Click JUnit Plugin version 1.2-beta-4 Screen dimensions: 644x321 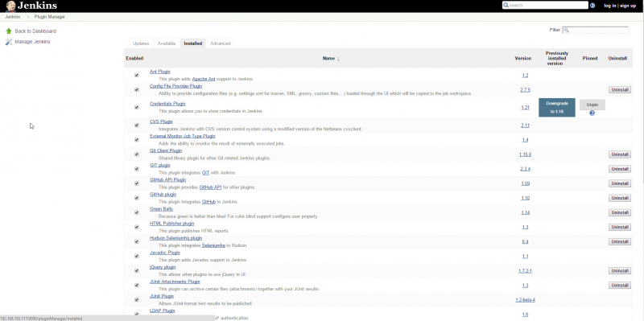coord(525,300)
